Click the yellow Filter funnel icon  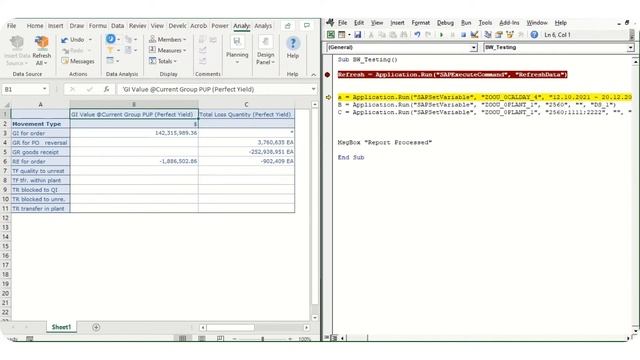[110, 50]
